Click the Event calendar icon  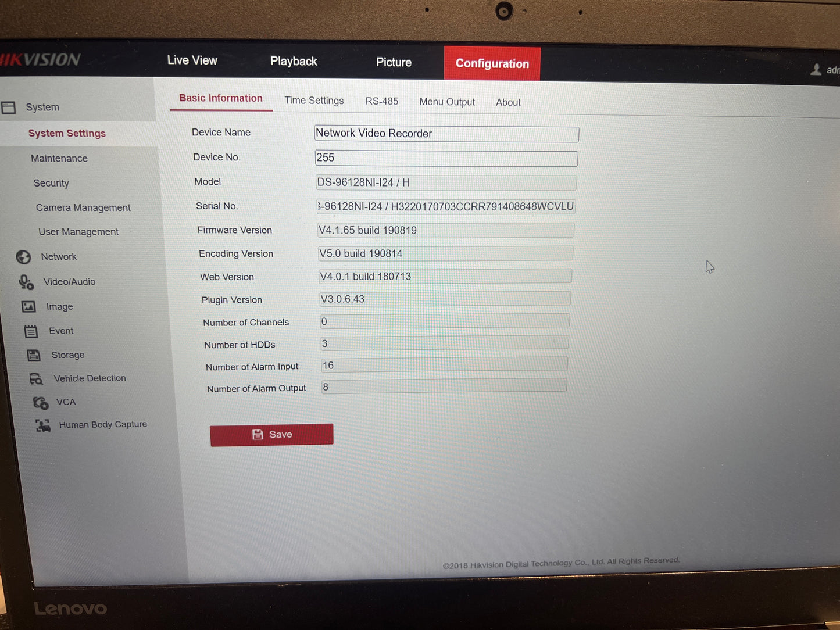[x=31, y=331]
